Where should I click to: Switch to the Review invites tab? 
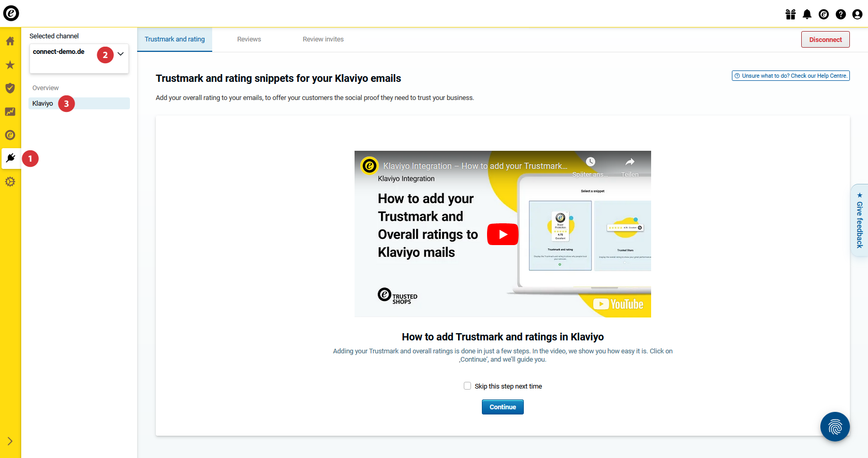(323, 39)
